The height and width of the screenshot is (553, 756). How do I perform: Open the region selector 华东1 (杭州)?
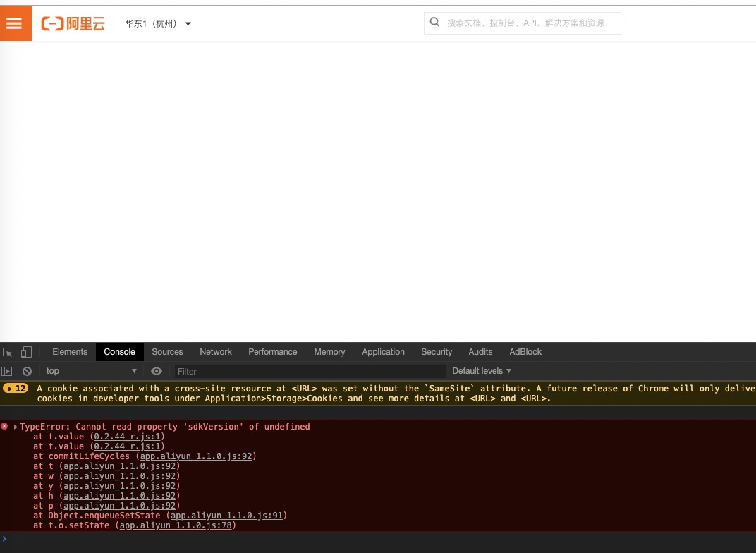point(157,23)
